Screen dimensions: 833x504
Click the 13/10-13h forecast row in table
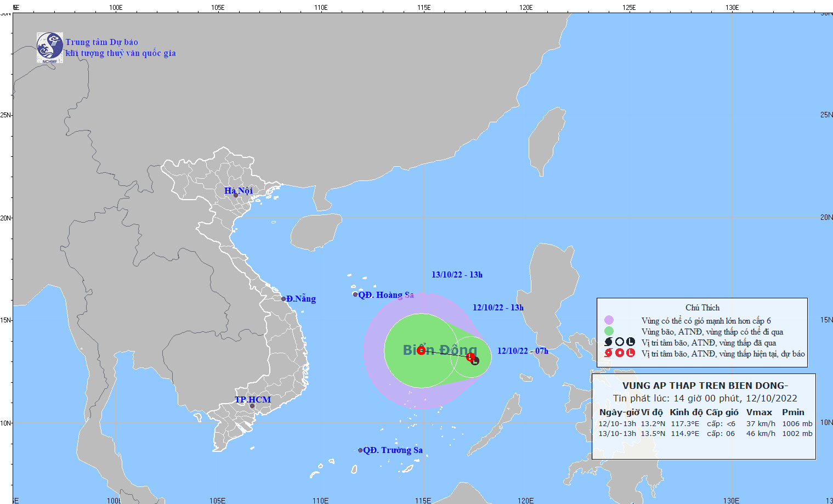tap(705, 433)
